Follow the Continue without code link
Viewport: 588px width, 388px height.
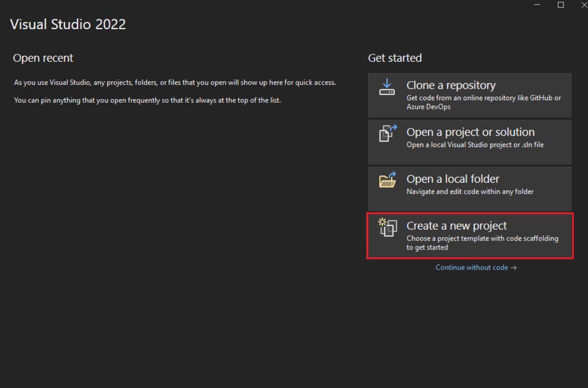point(476,268)
